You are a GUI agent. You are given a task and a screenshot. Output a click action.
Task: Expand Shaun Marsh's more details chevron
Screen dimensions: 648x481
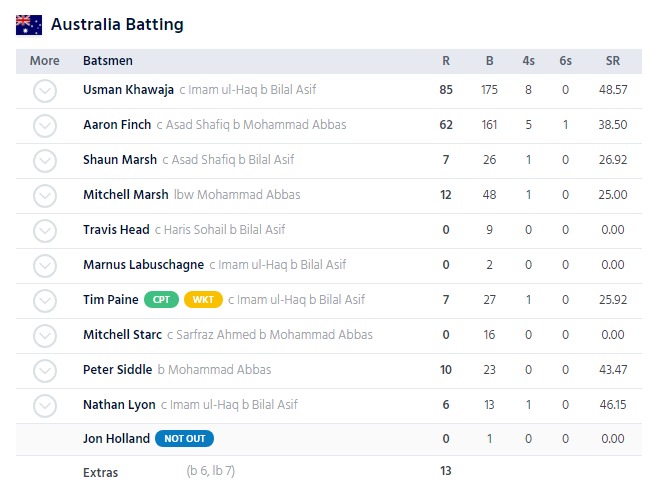44,161
